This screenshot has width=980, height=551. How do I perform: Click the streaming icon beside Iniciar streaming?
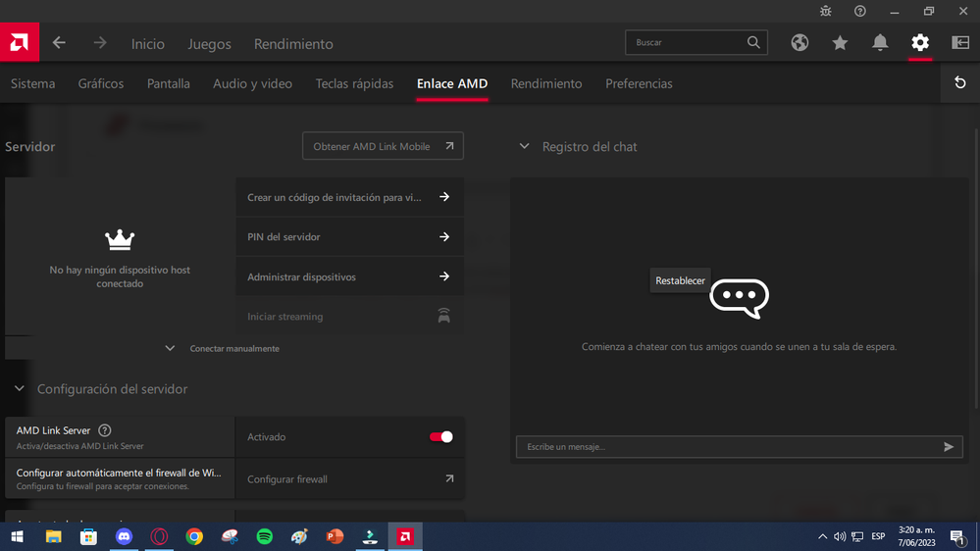click(x=443, y=316)
